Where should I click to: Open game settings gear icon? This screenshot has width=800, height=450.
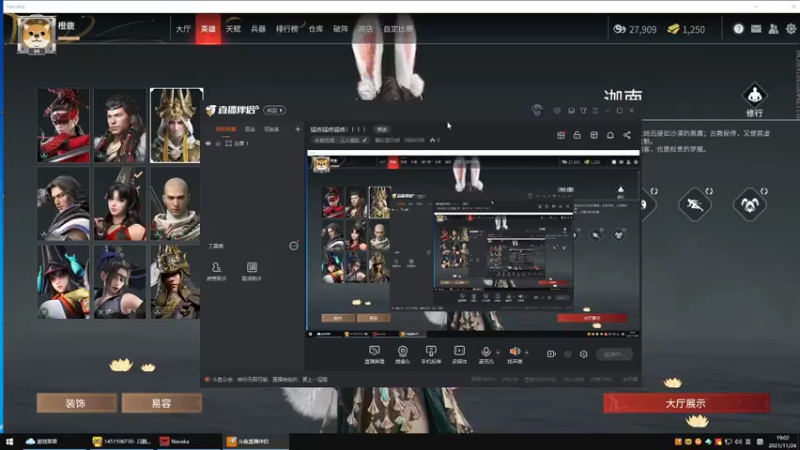(x=791, y=29)
